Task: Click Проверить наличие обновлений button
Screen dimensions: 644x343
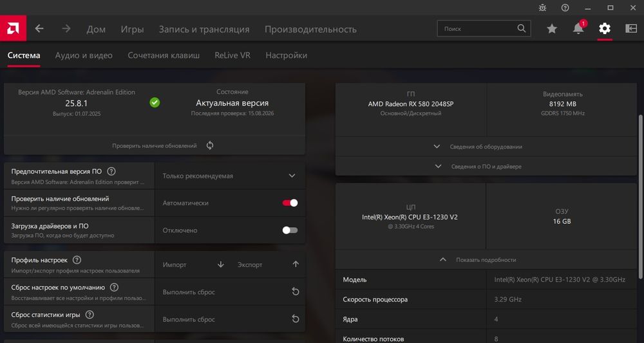Action: tap(155, 145)
